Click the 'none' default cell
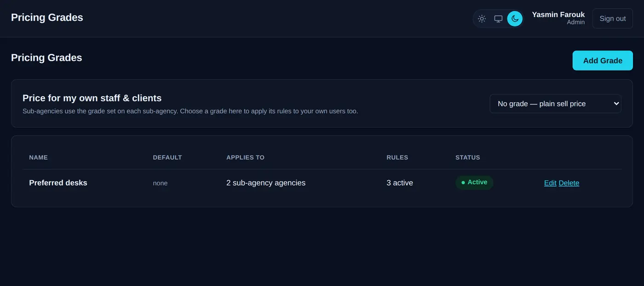This screenshot has height=286, width=644. (160, 183)
